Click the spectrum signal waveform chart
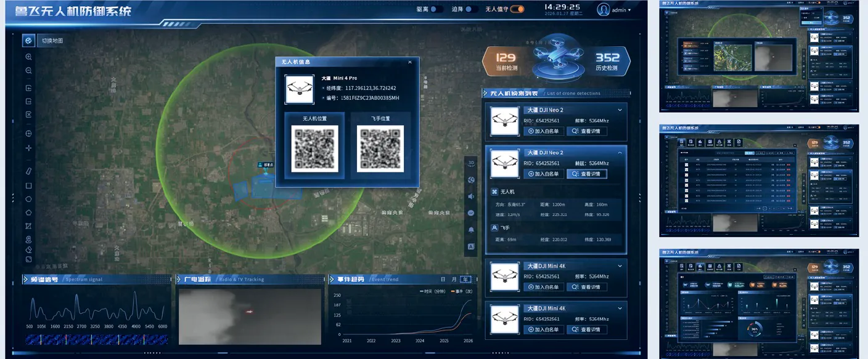868x359 pixels. coord(96,306)
